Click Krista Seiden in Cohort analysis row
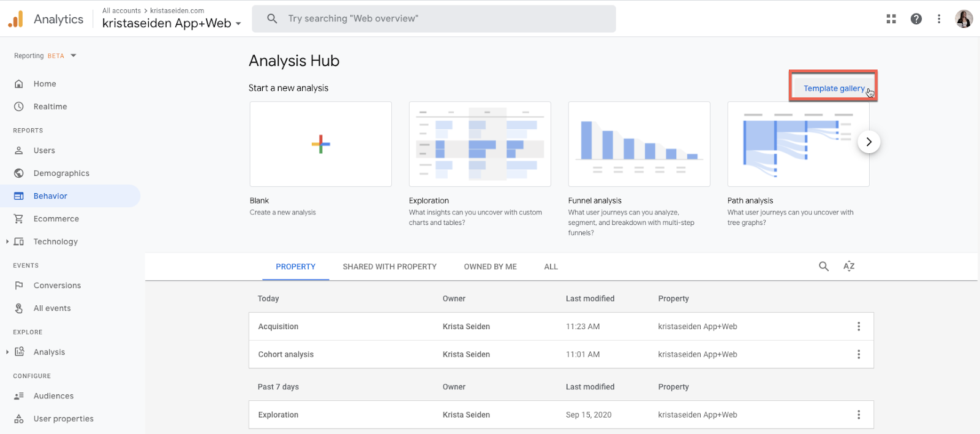This screenshot has height=434, width=980. click(466, 354)
